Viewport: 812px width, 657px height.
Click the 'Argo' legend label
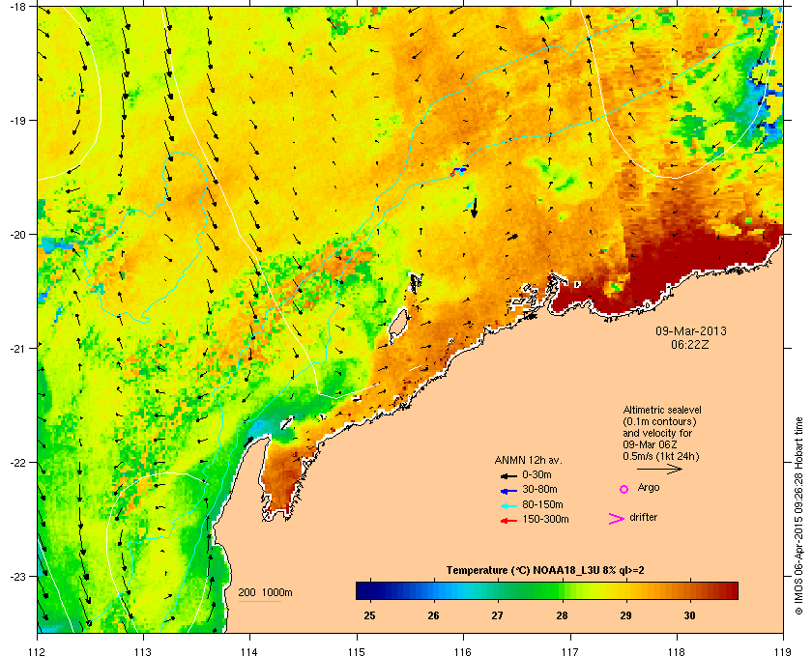click(x=649, y=488)
